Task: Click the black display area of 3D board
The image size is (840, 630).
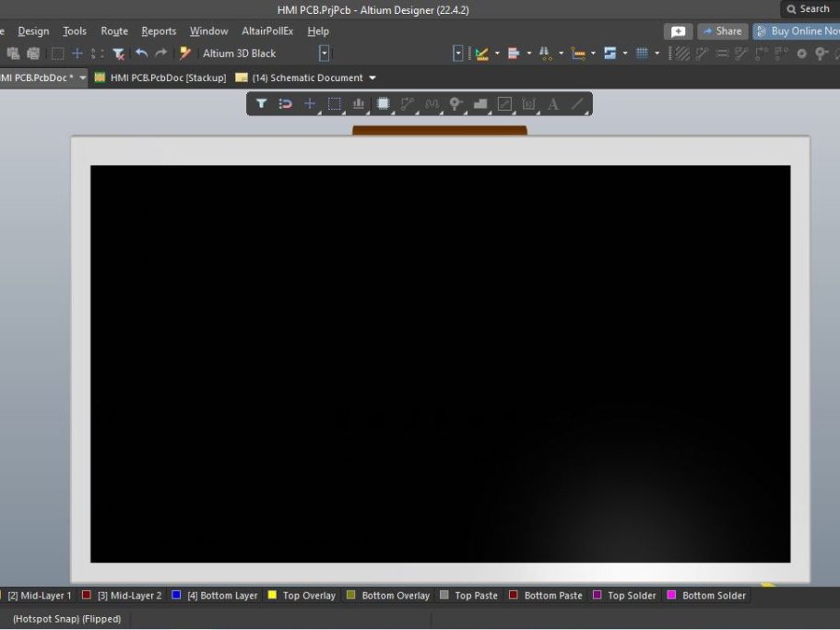Action: click(441, 363)
